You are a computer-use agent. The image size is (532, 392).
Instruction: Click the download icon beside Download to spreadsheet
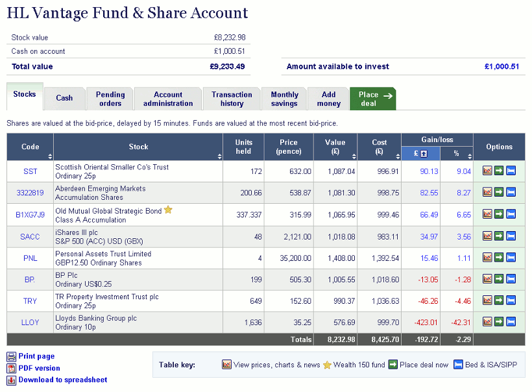[x=12, y=380]
